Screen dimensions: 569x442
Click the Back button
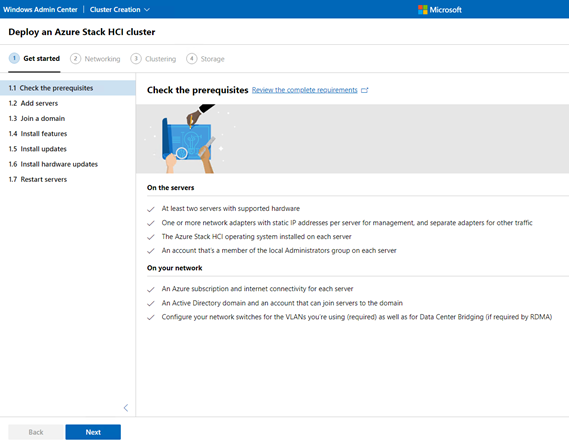pyautogui.click(x=36, y=432)
